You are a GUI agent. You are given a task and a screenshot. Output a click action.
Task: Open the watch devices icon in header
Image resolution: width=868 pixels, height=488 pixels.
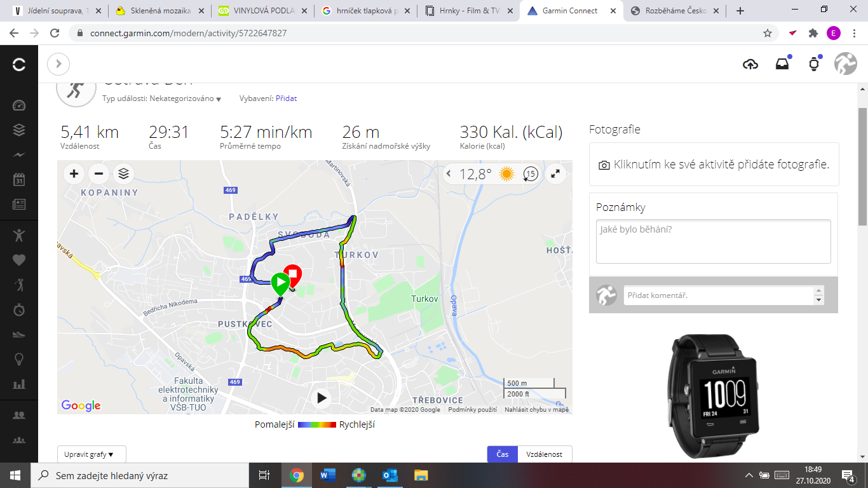(x=814, y=64)
